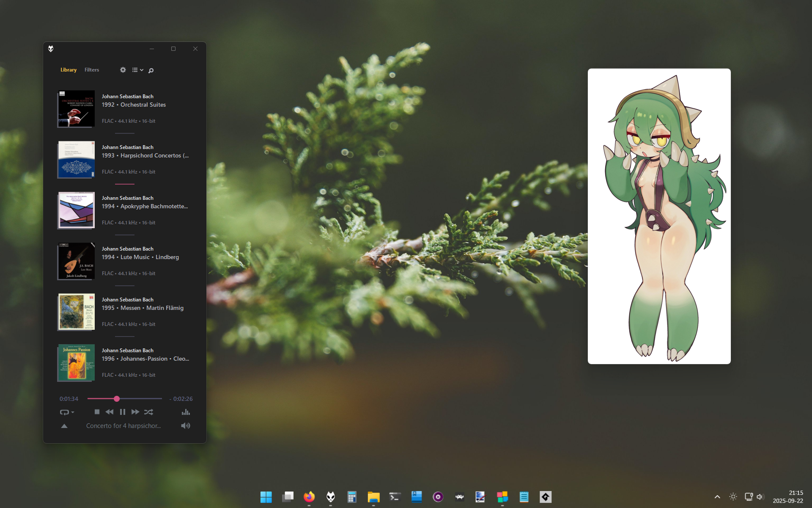The width and height of the screenshot is (812, 508).
Task: Launch RetroArch from taskbar
Action: pos(460,497)
